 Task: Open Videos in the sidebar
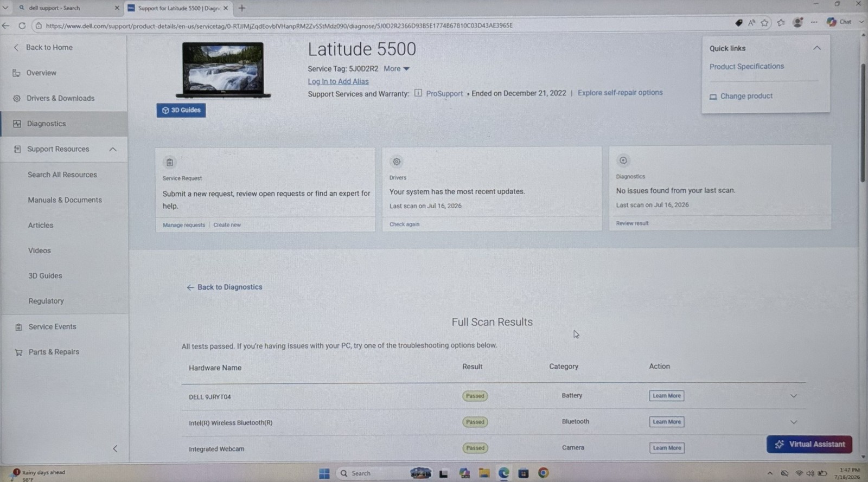point(40,250)
